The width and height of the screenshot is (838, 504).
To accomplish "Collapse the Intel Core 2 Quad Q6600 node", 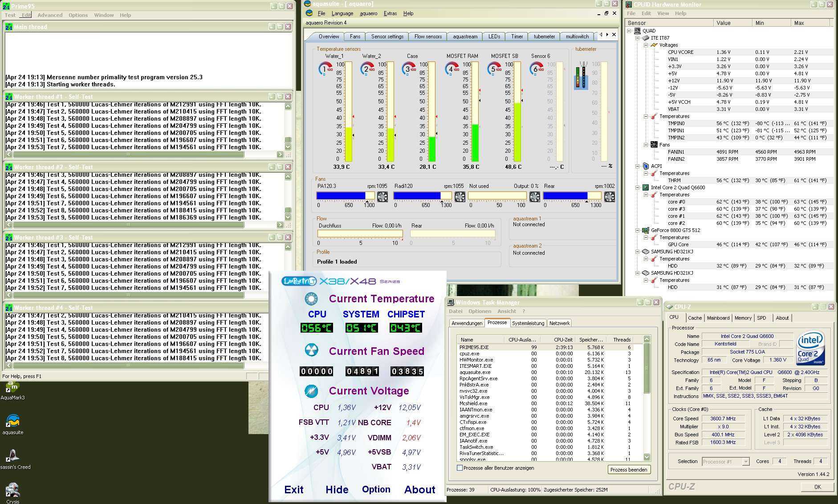I will [637, 187].
